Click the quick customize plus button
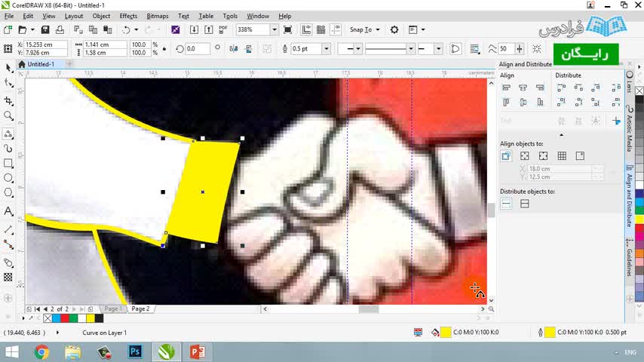The image size is (644, 362). 8,299
